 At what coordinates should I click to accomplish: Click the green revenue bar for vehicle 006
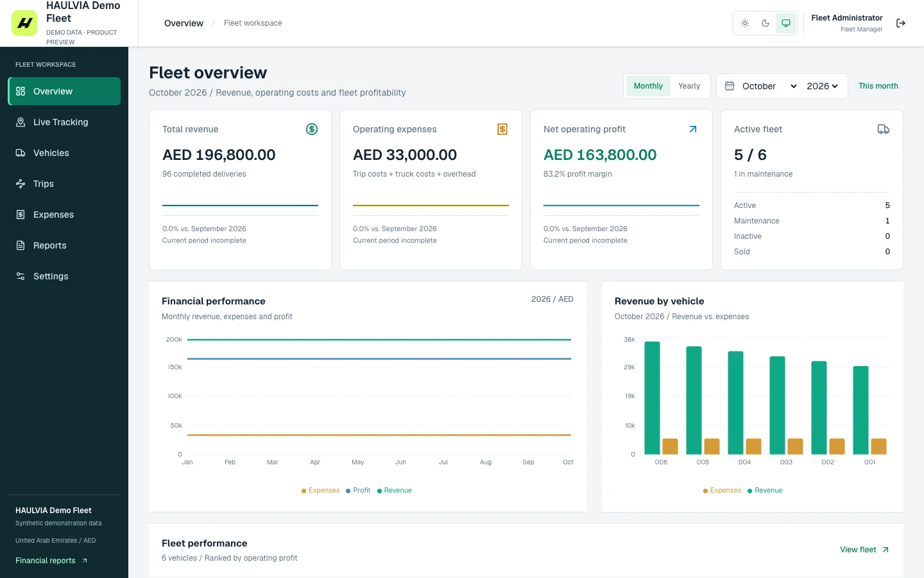[652, 398]
